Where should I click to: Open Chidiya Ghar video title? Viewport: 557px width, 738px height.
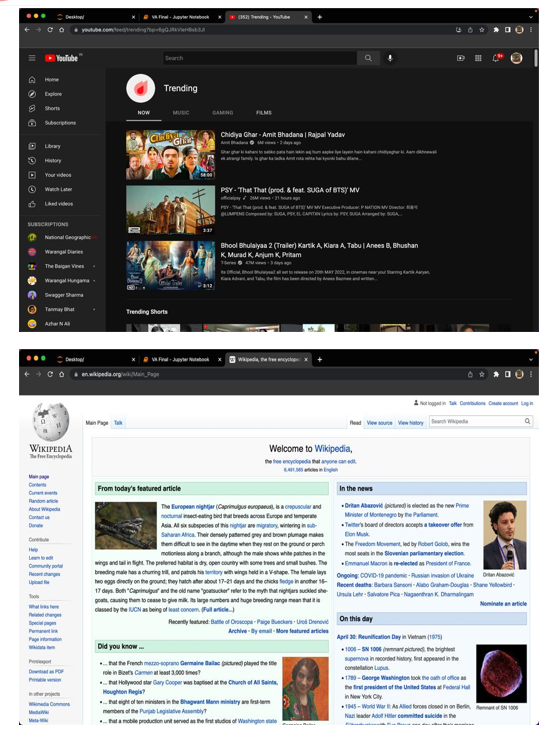point(283,135)
